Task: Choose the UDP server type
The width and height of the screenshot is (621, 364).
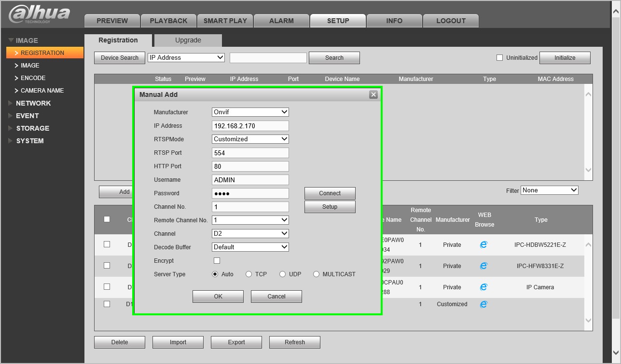Action: [x=283, y=274]
